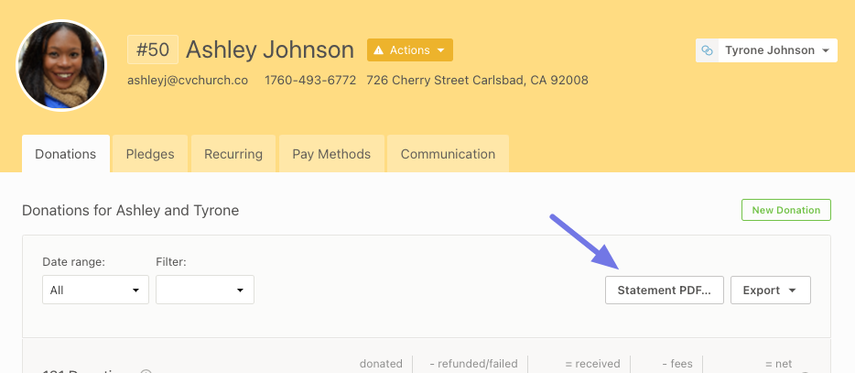Screen dimensions: 855x373
Task: Click address 726 Cherry Street Carlsbad
Action: pos(477,80)
